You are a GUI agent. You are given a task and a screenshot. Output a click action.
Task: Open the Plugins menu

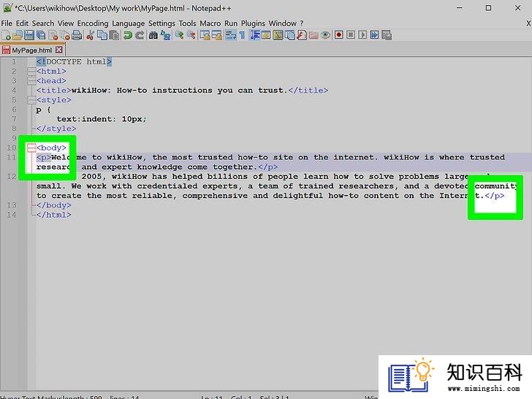click(x=253, y=23)
